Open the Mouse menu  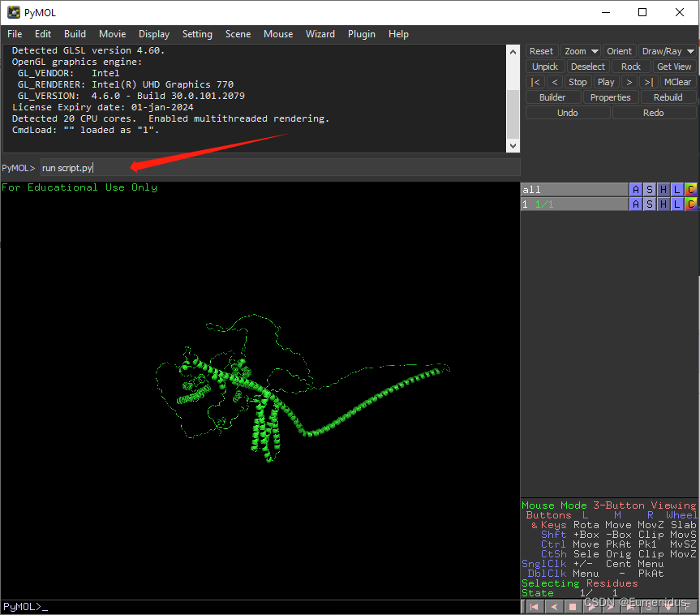[278, 34]
